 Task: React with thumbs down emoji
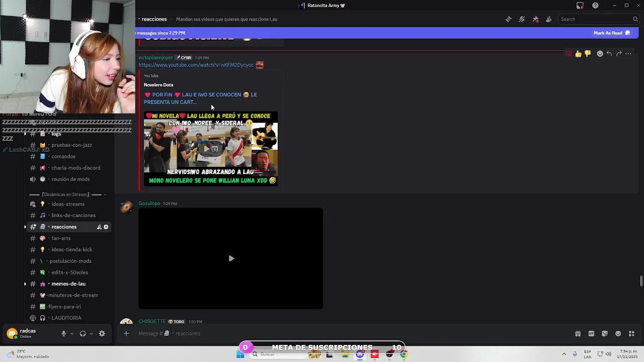tap(588, 54)
